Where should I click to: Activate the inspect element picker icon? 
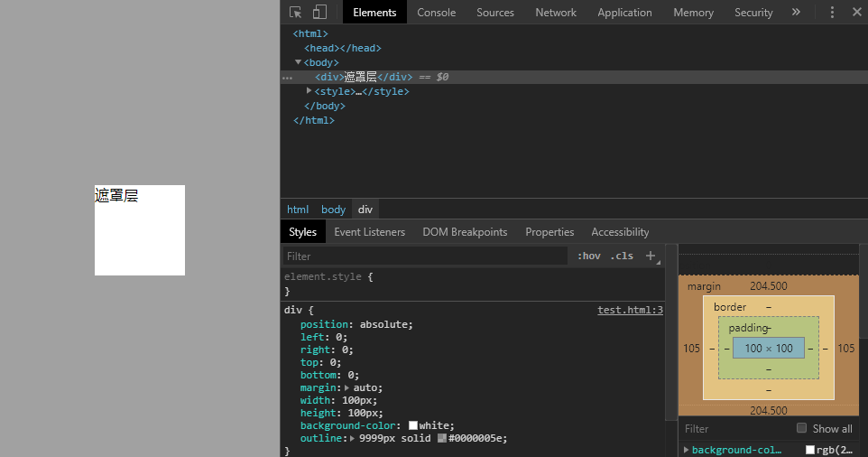(x=296, y=12)
